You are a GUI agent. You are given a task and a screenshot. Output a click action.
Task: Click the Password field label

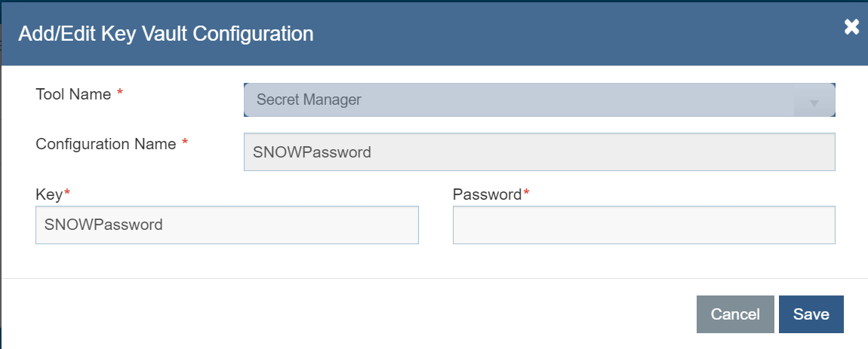point(487,194)
